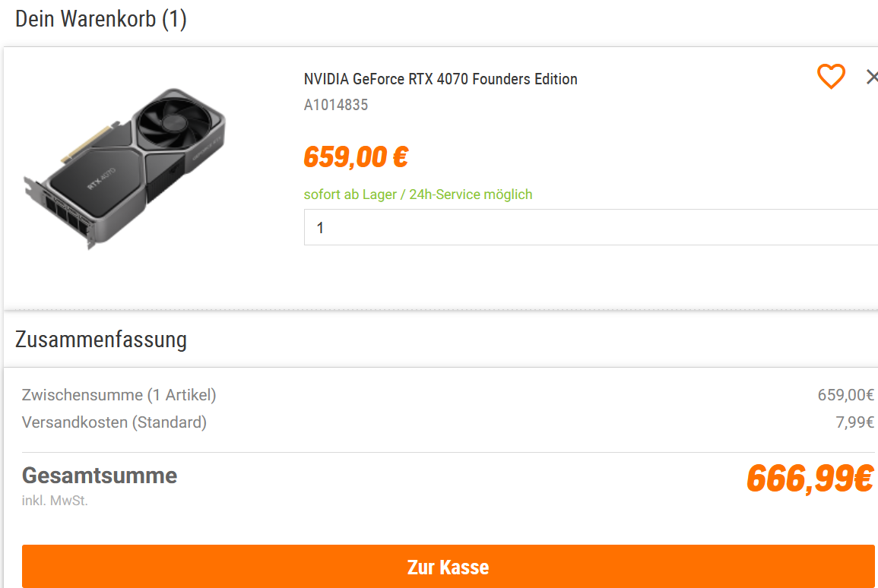This screenshot has width=878, height=588.
Task: Click the 7,99€ shipping cost value
Action: coord(854,422)
